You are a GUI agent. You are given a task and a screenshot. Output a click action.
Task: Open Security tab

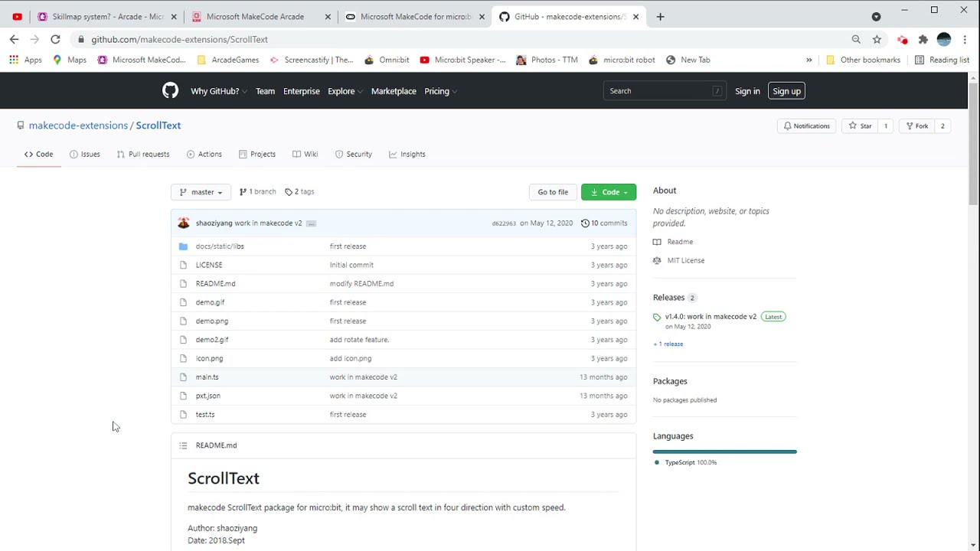pos(353,154)
